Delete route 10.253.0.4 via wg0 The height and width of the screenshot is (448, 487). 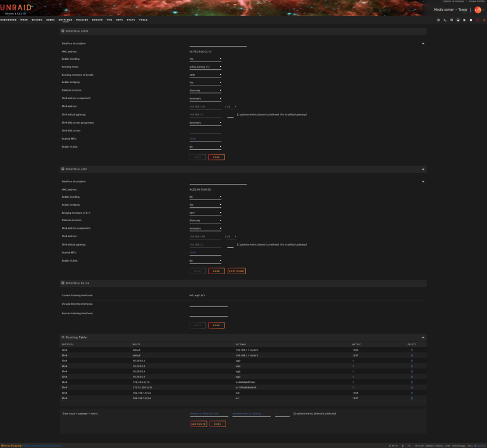tap(412, 371)
